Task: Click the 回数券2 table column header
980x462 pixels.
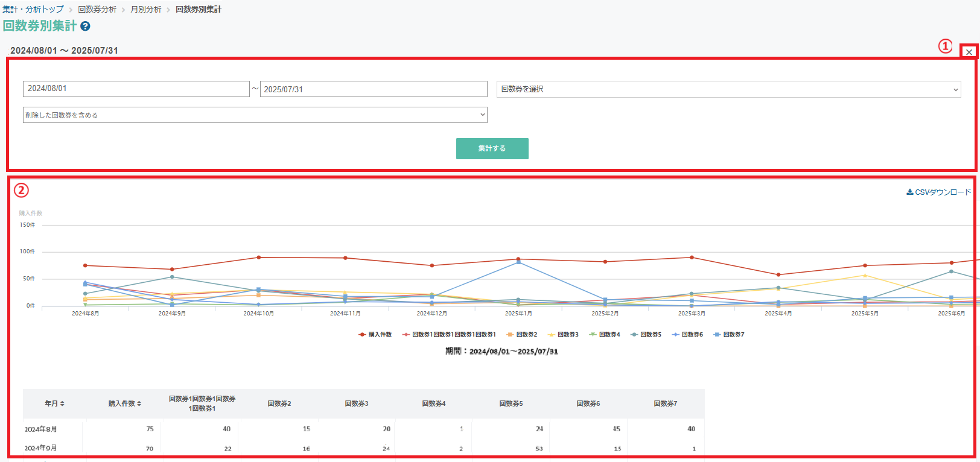Action: point(279,403)
